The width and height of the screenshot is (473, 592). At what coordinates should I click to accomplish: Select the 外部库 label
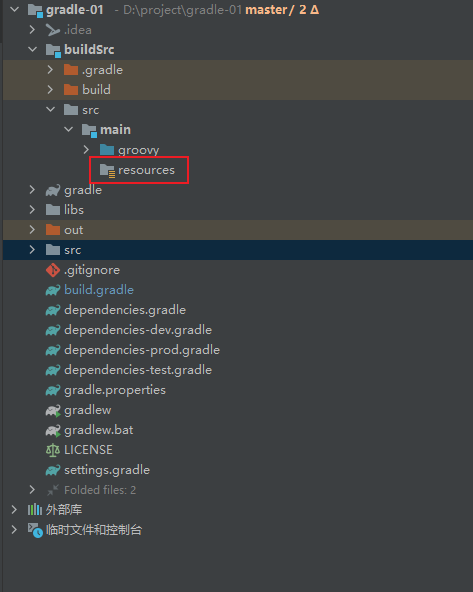[64, 510]
